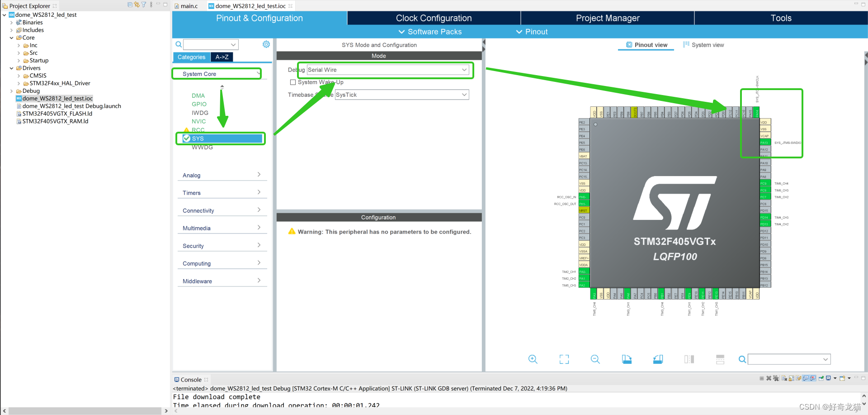Open the Project Explorer view menu
Viewport: 868px width, 415px height.
[151, 5]
